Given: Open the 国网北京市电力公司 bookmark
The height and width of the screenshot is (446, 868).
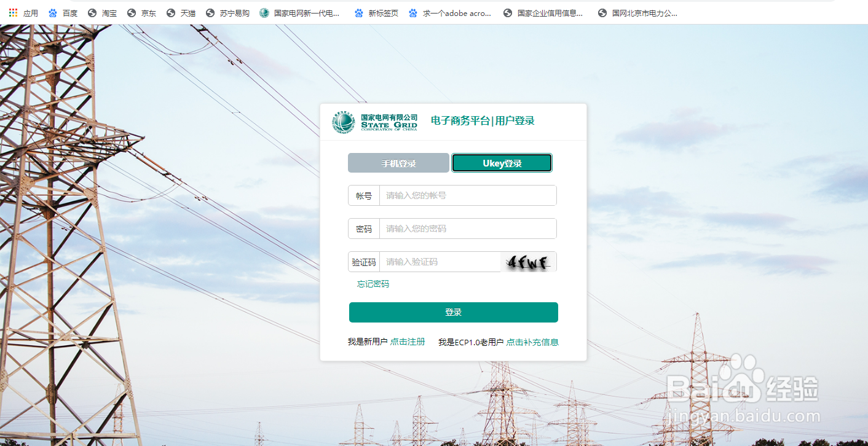Looking at the screenshot, I should 637,12.
